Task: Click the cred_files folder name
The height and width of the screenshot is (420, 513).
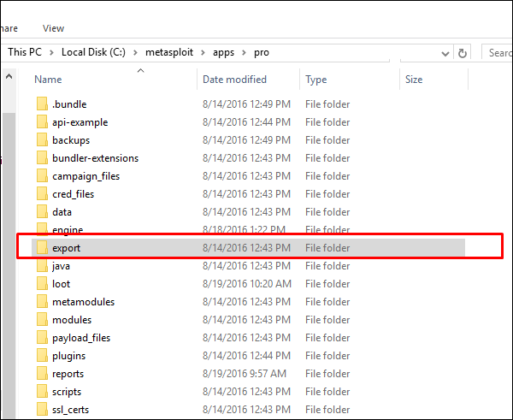Action: pos(73,194)
